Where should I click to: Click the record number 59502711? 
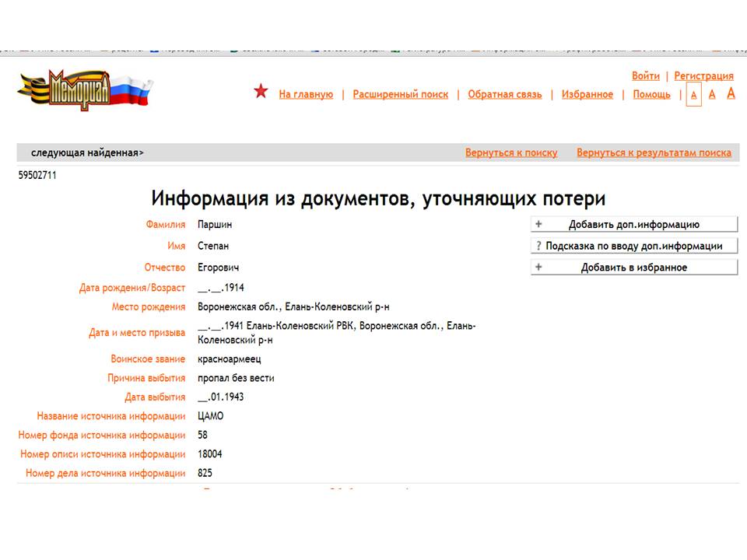tap(37, 176)
